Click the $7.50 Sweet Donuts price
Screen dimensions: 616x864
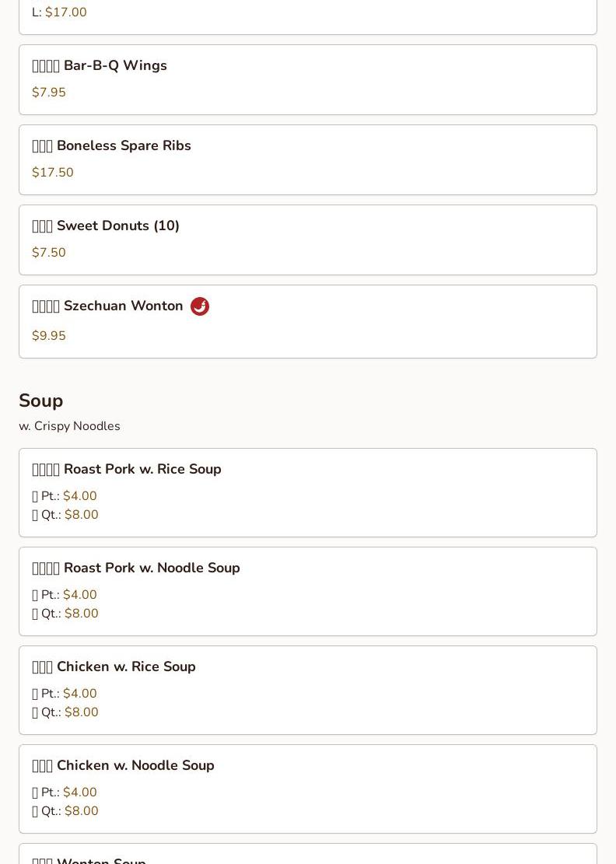click(x=49, y=253)
